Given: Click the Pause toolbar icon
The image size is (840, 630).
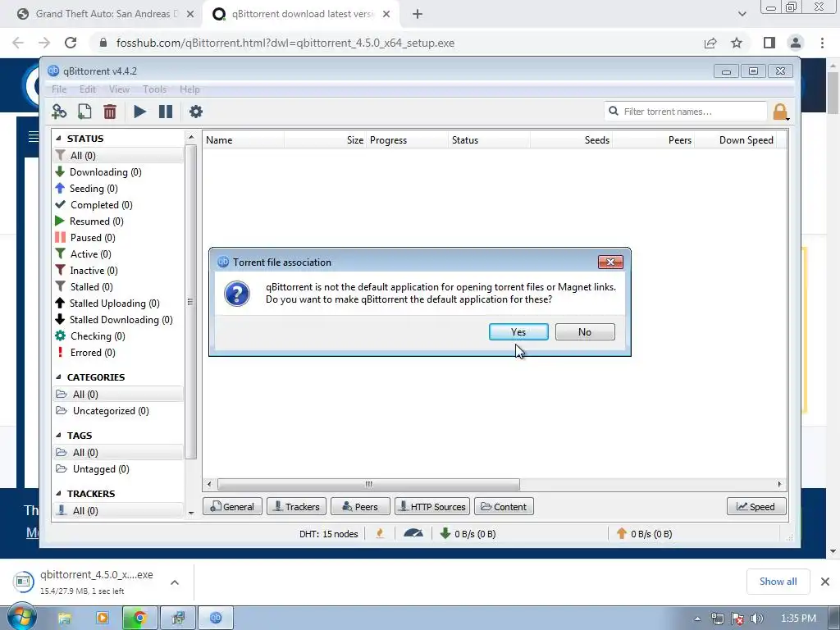Looking at the screenshot, I should coord(166,112).
